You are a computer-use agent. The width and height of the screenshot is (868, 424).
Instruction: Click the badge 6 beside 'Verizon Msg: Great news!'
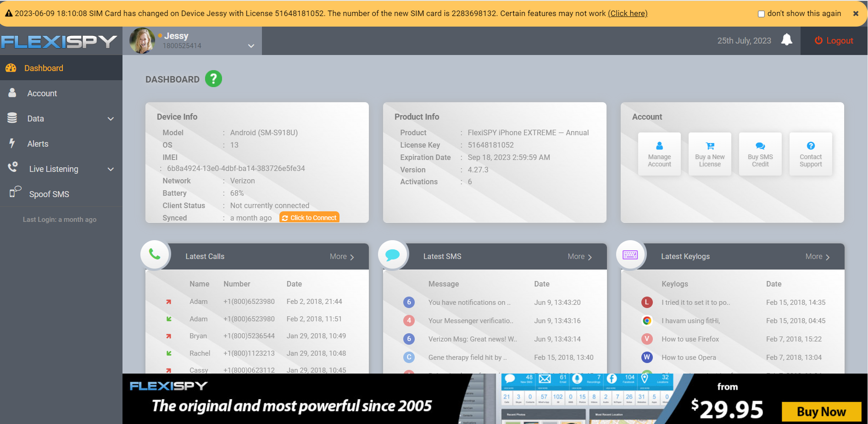pos(409,339)
